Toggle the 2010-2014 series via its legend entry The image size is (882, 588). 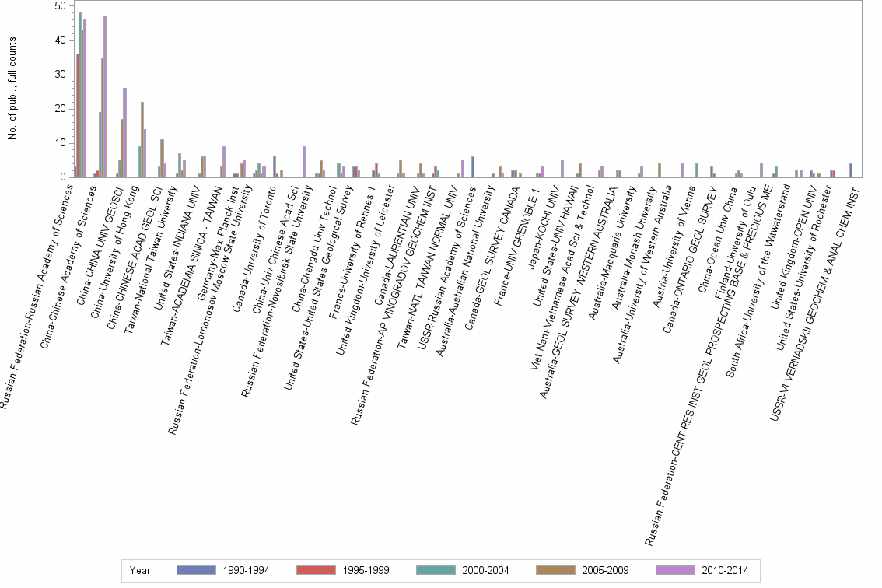point(725,570)
